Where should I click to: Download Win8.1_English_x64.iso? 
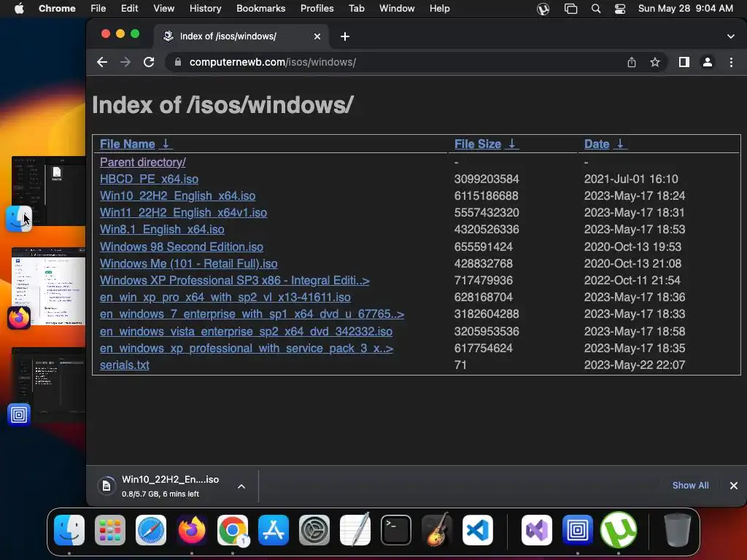point(161,230)
